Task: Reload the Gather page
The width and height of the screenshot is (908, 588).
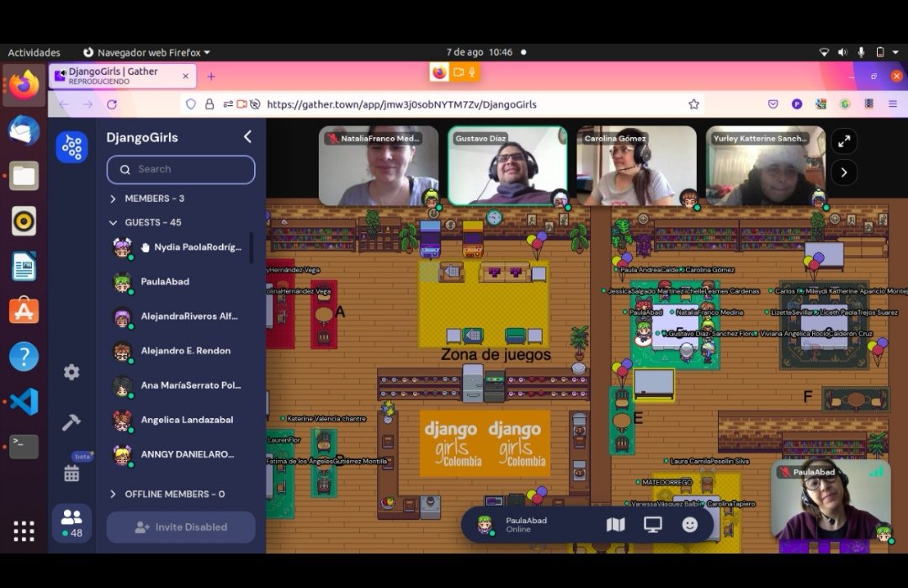Action: 112,104
